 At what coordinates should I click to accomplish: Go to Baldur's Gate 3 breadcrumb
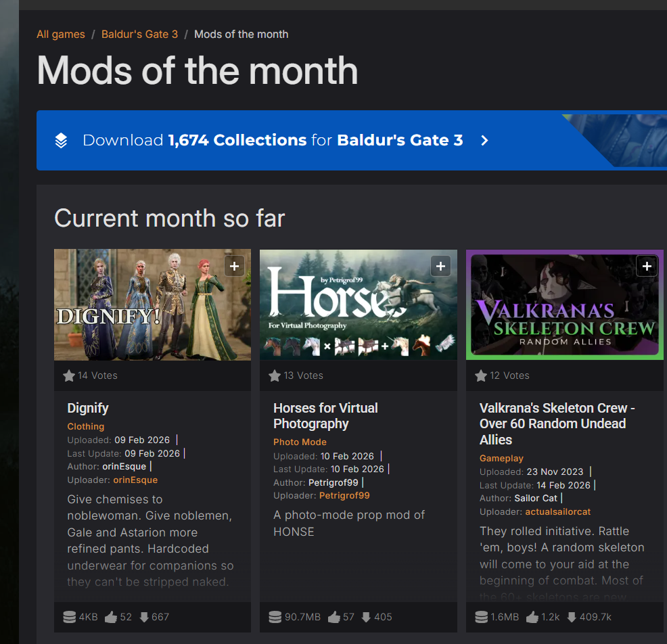[x=139, y=34]
